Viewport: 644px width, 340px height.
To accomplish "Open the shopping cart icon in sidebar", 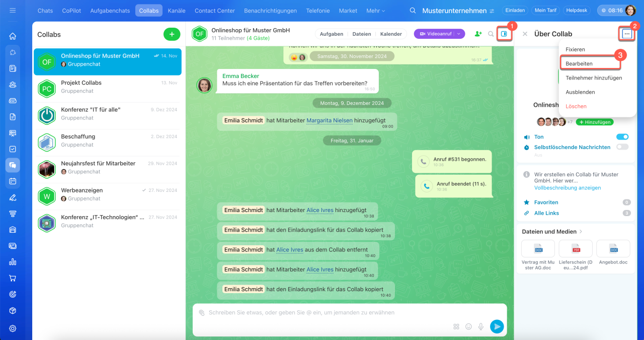I will (x=13, y=278).
